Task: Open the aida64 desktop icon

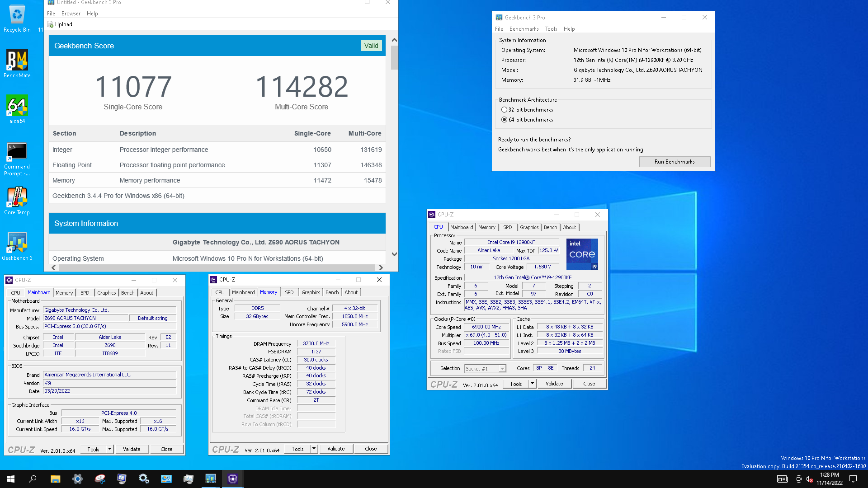Action: point(17,109)
